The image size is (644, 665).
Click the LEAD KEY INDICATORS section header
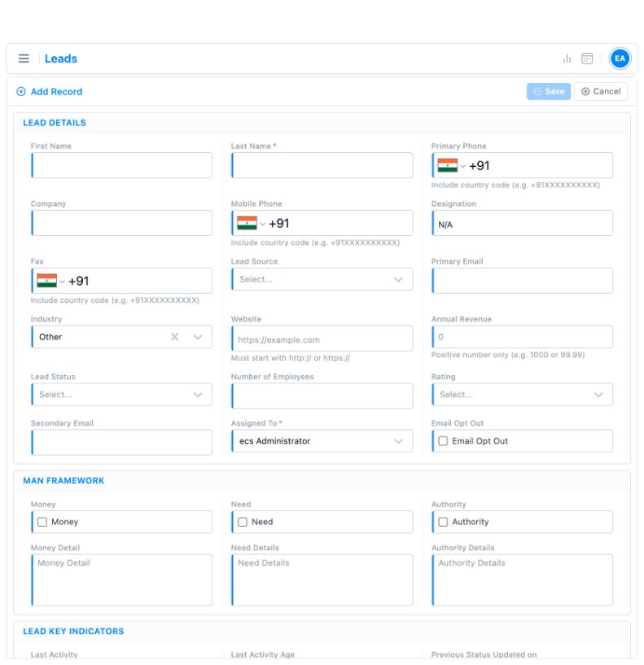pos(73,632)
